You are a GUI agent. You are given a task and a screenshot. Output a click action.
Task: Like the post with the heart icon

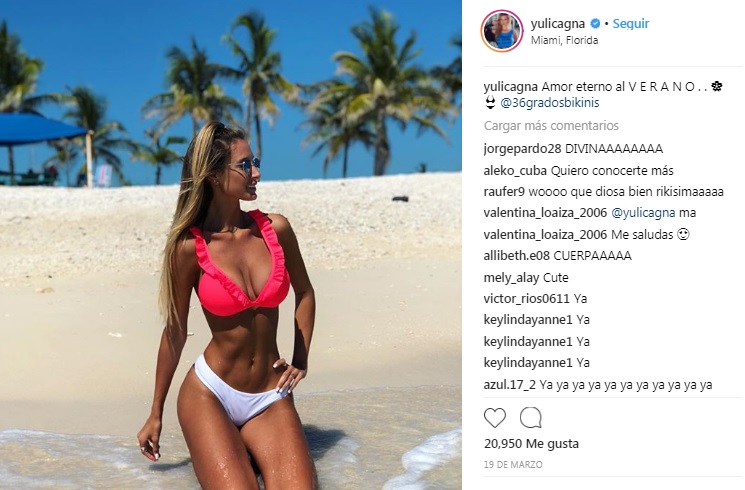coord(495,418)
